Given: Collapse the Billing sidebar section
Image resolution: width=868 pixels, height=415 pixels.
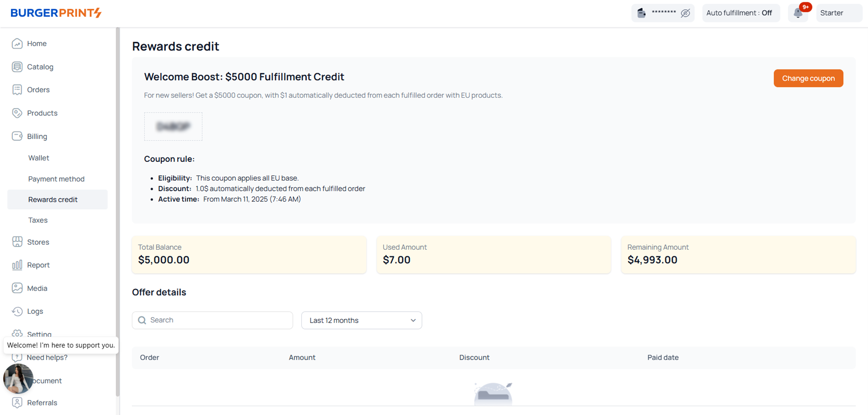Looking at the screenshot, I should [37, 136].
